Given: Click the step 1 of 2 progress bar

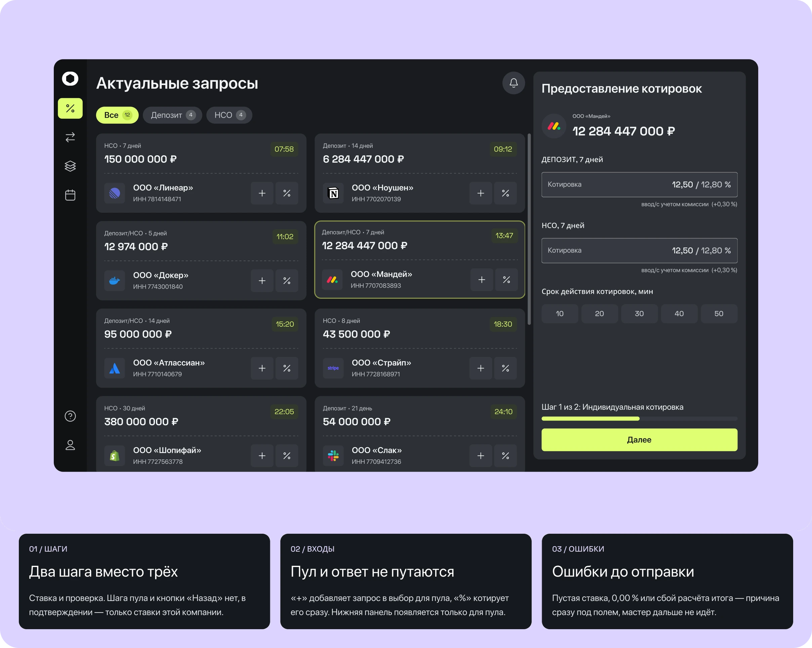Looking at the screenshot, I should [640, 419].
